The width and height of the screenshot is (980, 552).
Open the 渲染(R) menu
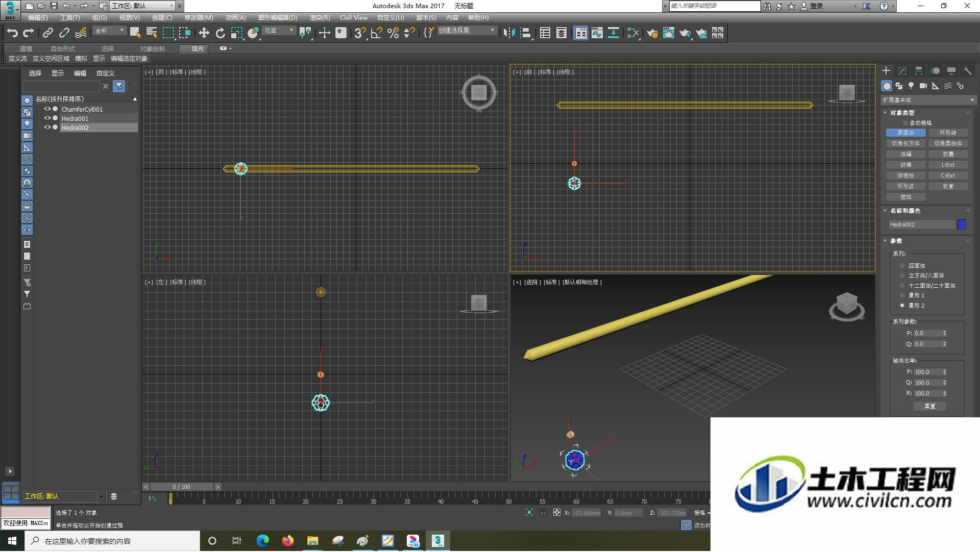320,18
